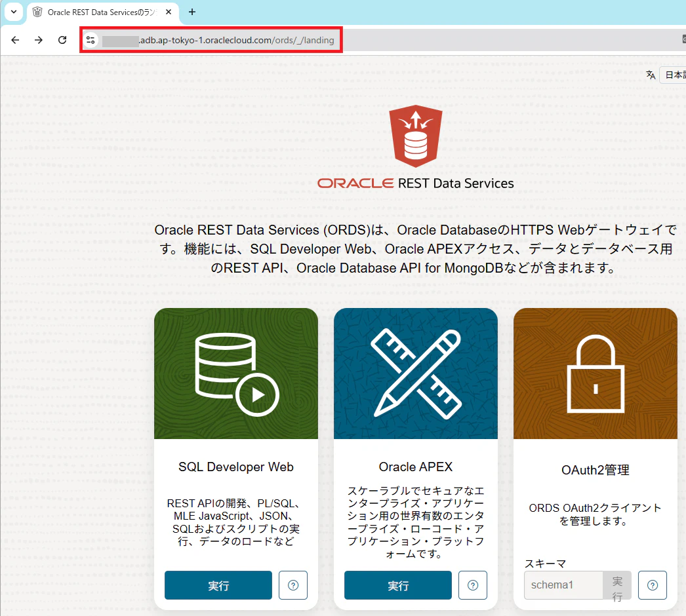
Task: Click the ORACLE REST Data Services heading
Action: [x=416, y=183]
